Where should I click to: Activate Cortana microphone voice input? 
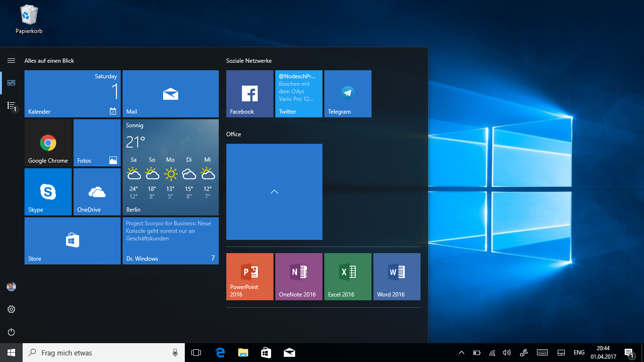tap(175, 353)
